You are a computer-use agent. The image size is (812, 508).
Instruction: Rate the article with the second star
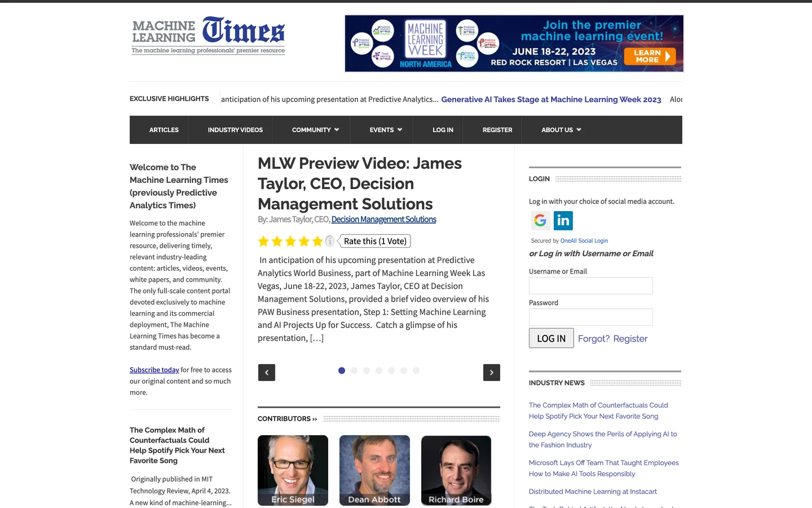[x=277, y=242]
